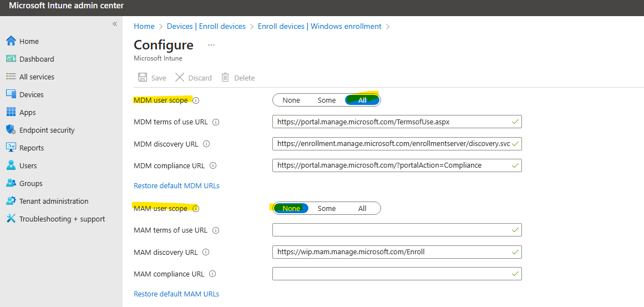
Task: Click the Tenant administration gear icon
Action: [11, 201]
